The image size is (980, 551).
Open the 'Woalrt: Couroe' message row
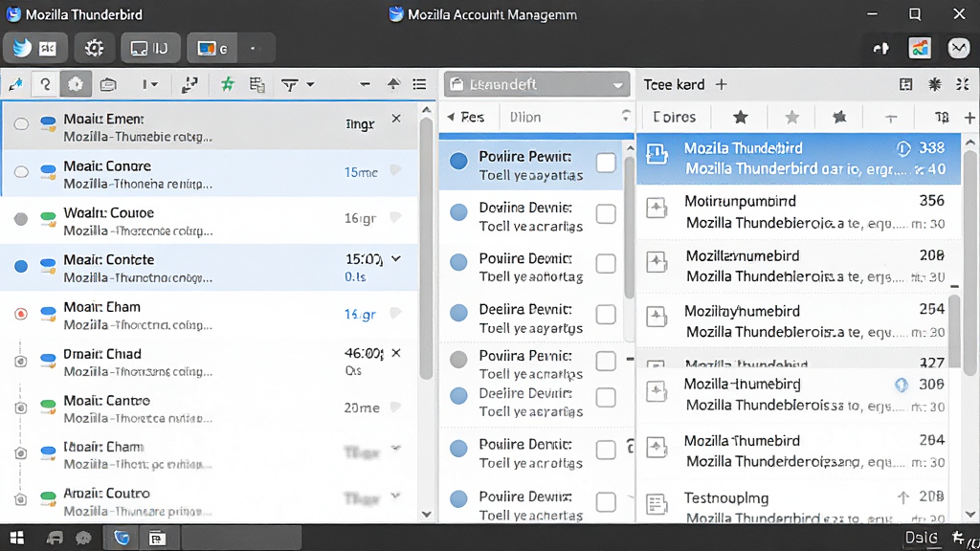point(210,221)
